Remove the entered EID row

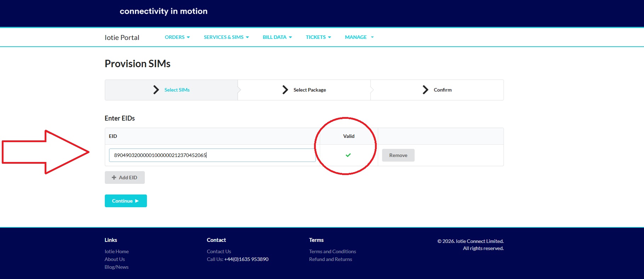398,155
